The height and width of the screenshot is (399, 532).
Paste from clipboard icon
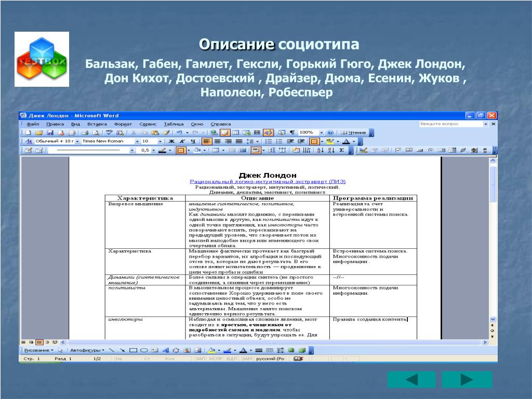(x=155, y=132)
